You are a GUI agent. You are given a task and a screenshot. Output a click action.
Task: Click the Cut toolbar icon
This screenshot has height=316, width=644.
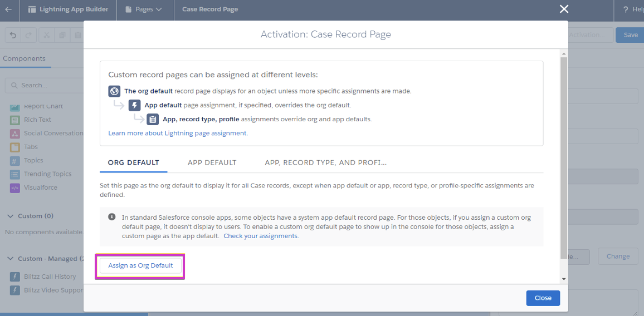(46, 35)
